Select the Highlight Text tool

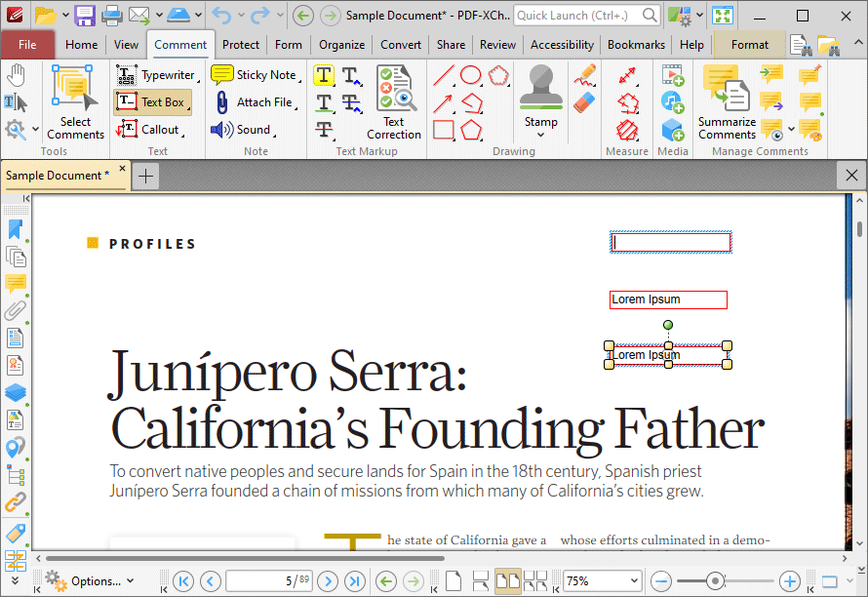pyautogui.click(x=324, y=75)
